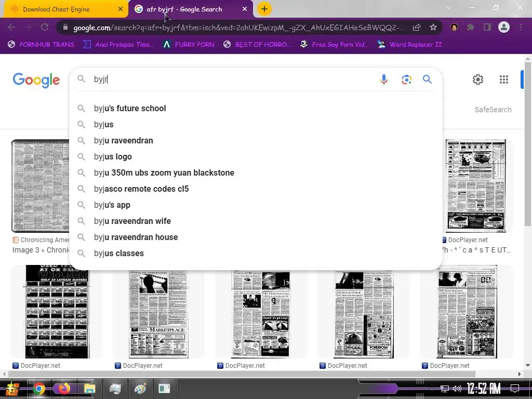Viewport: 532px width, 399px height.
Task: Open the paint palette taskbar app
Action: [x=140, y=389]
